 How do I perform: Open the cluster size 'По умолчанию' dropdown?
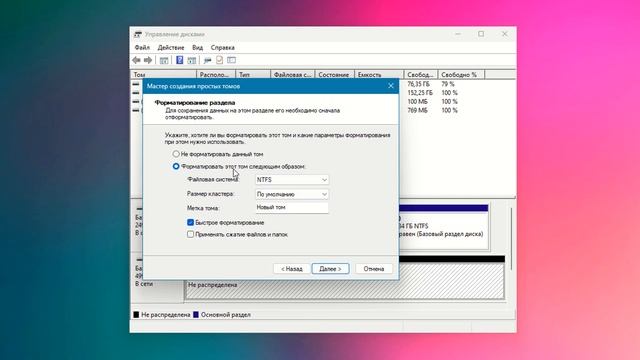pyautogui.click(x=292, y=194)
